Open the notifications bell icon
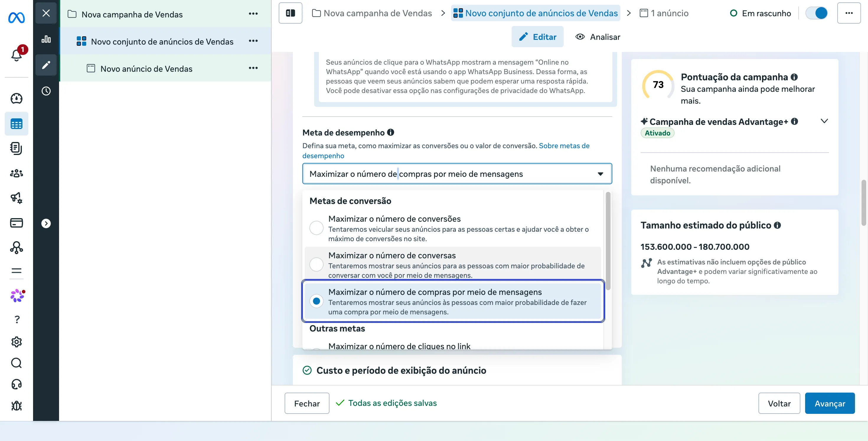The height and width of the screenshot is (441, 868). click(17, 55)
